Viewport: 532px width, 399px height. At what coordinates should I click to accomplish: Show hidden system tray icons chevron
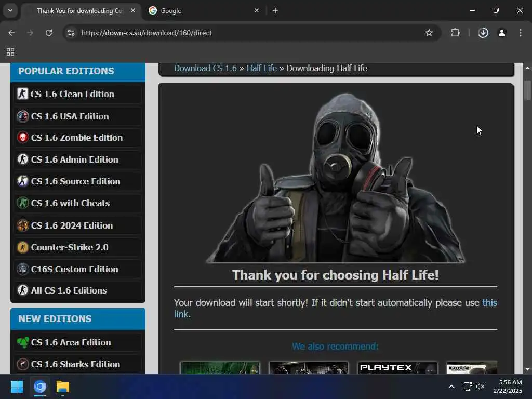click(x=451, y=387)
